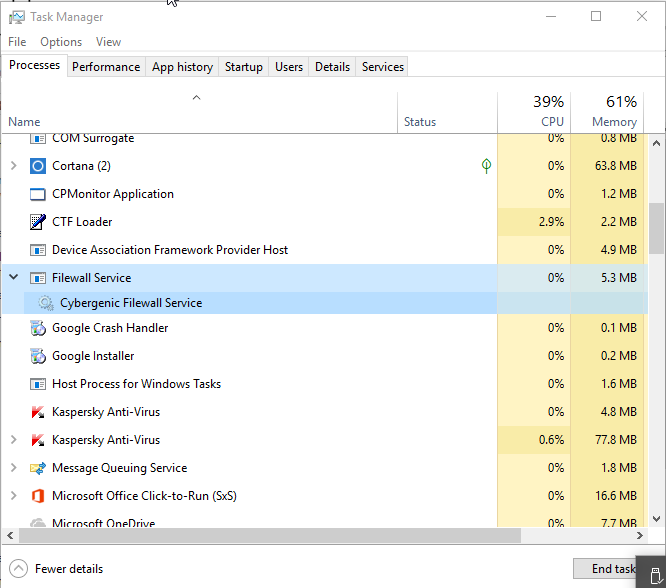
Task: Open the View menu
Action: tap(108, 42)
